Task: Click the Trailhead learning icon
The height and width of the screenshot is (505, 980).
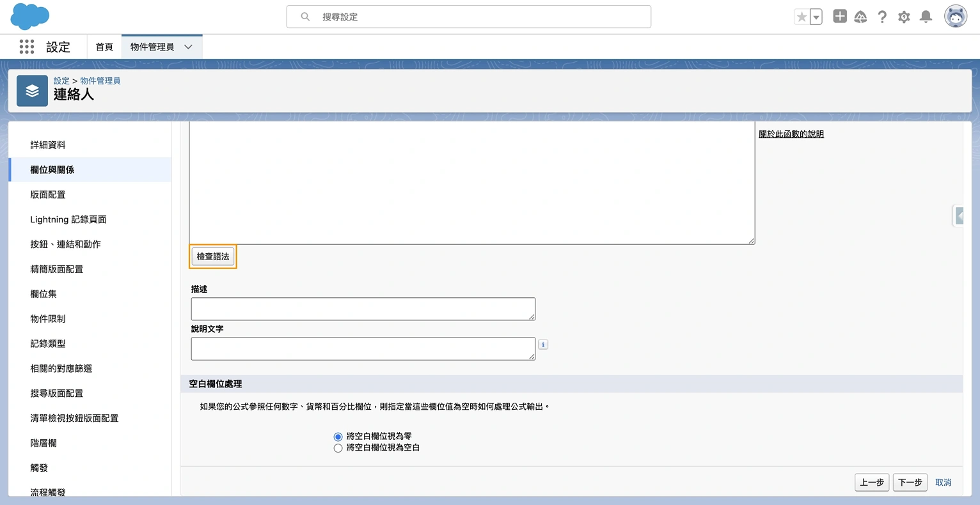Action: tap(860, 16)
